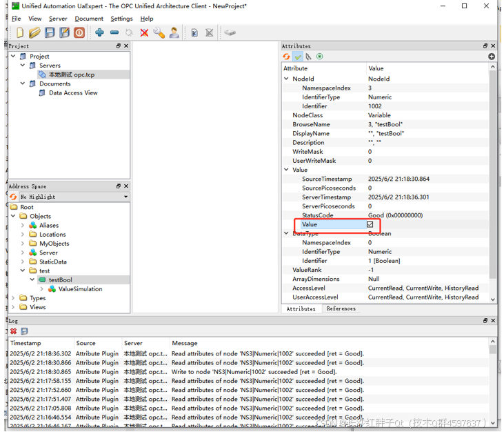Viewport: 504px width, 432px height.
Task: Open the Server menu
Action: click(x=58, y=19)
